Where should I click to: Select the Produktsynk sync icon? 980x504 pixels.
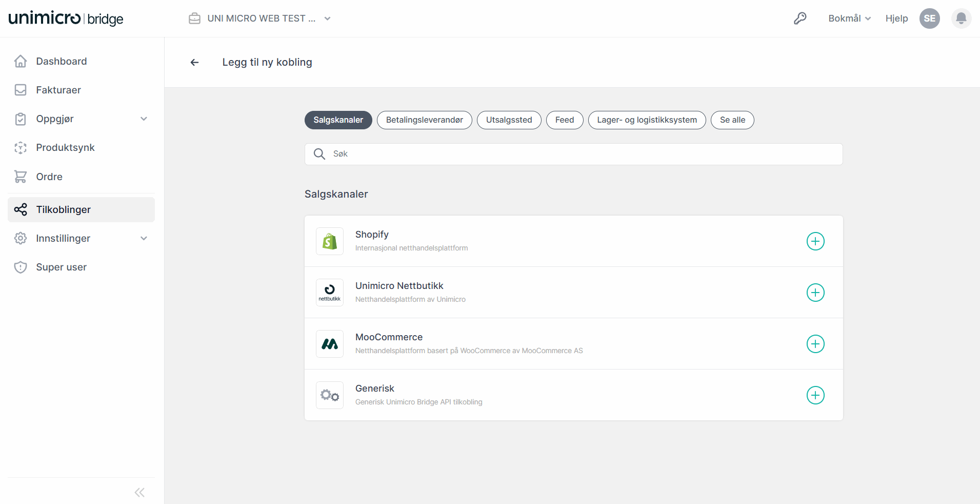(21, 147)
